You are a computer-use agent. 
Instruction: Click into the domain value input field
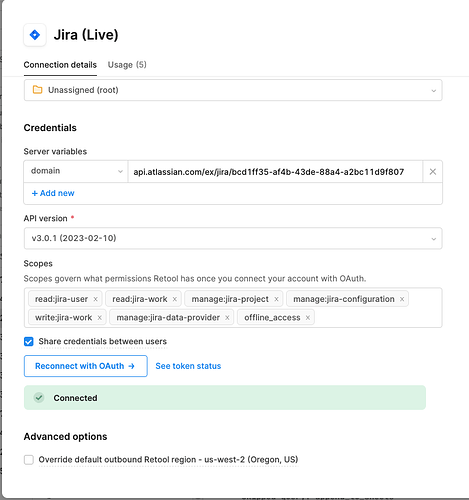pyautogui.click(x=275, y=172)
